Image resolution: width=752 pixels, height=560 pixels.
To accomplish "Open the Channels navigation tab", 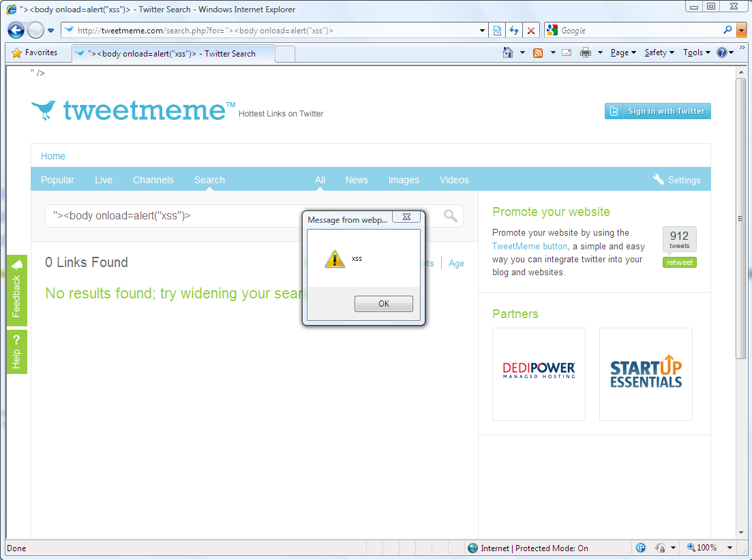I will (x=153, y=180).
